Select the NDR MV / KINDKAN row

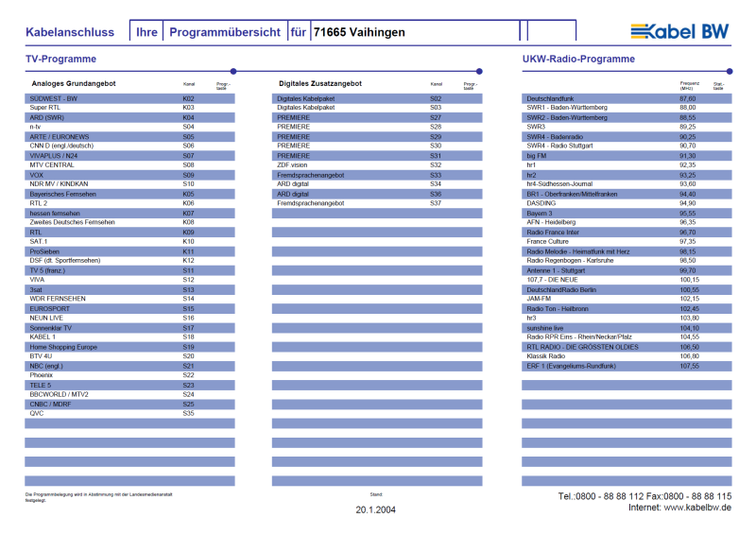tap(129, 183)
